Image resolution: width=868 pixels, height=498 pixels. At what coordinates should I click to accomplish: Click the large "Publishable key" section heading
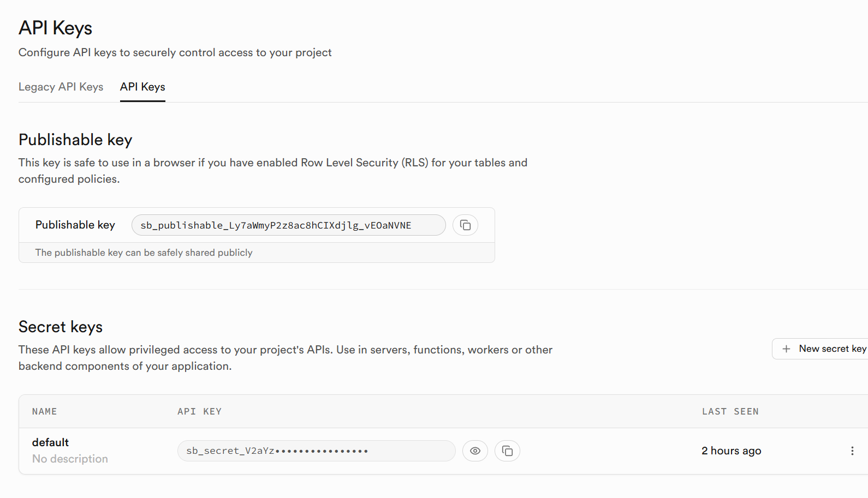75,140
